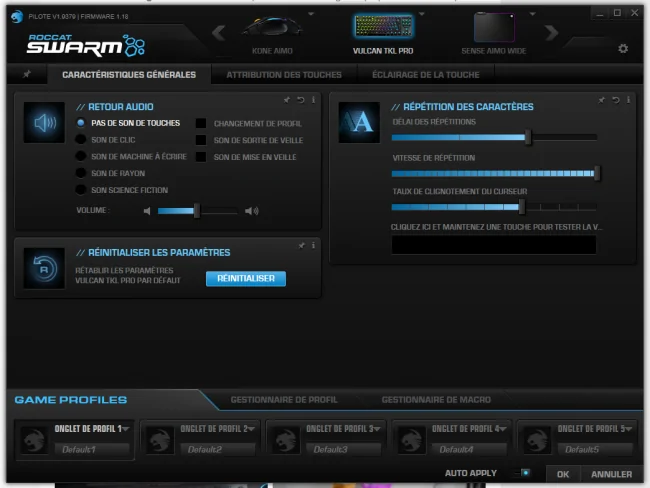Image resolution: width=650 pixels, height=488 pixels.
Task: Open the Gestionnaire de Profil tab
Action: pos(284,400)
